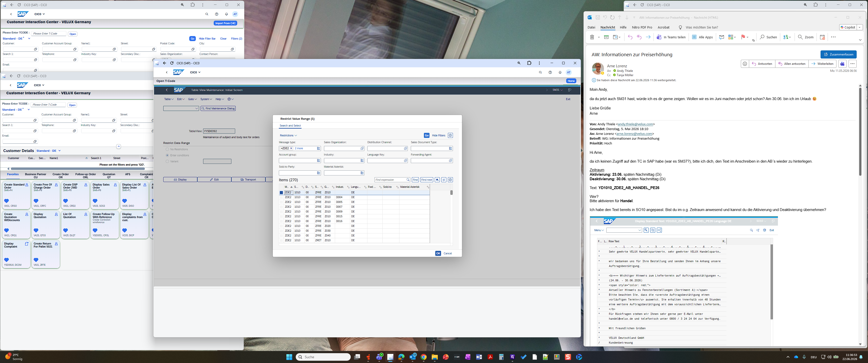The height and width of the screenshot is (363, 868).
Task: Select row checkbox for industry D007
Action: (281, 207)
